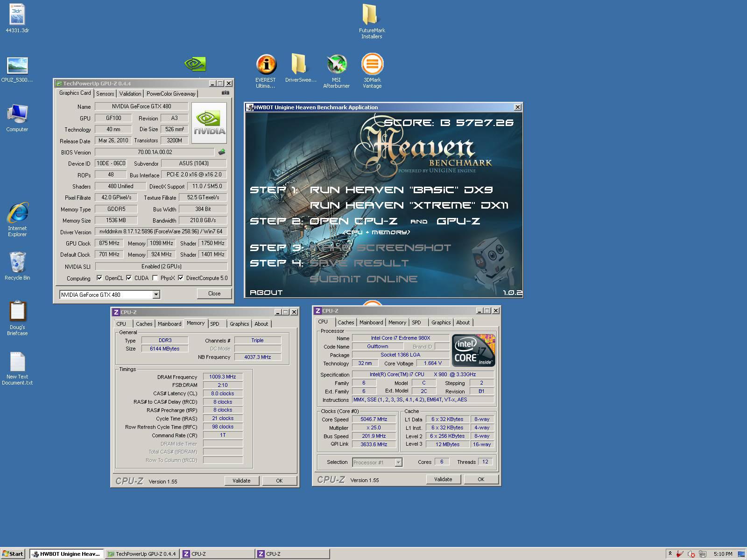Click Validate in CPU-Z CPU window
This screenshot has height=560, width=747.
[x=443, y=479]
